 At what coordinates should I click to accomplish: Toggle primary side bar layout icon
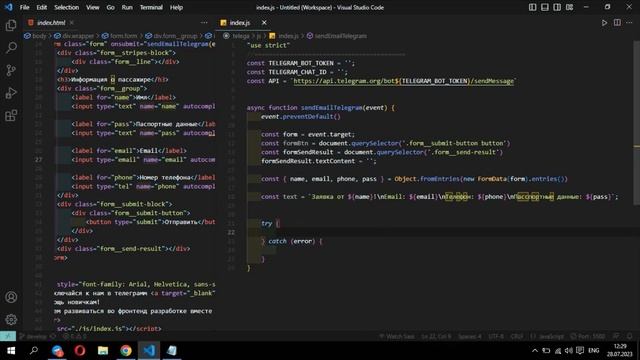click(532, 7)
